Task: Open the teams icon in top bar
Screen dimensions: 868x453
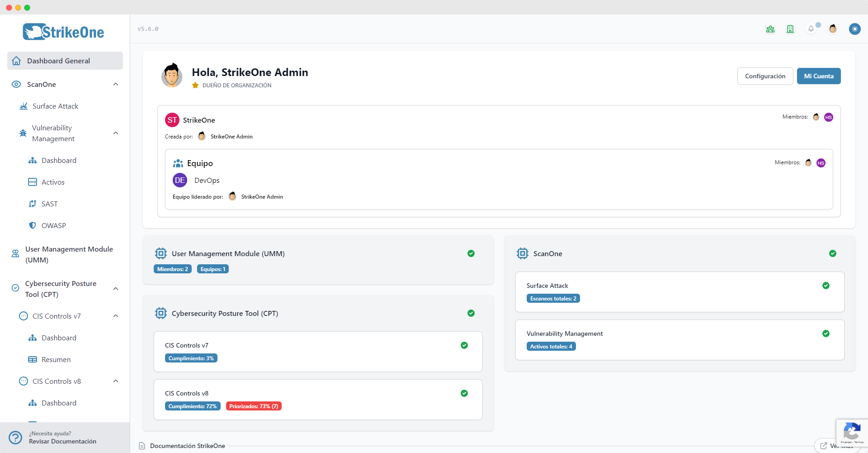Action: 770,29
